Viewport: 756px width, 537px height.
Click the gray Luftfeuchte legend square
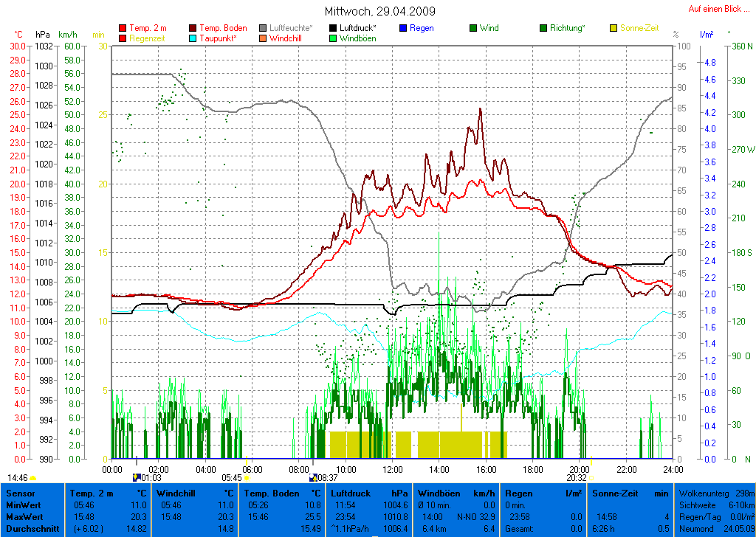tap(263, 28)
